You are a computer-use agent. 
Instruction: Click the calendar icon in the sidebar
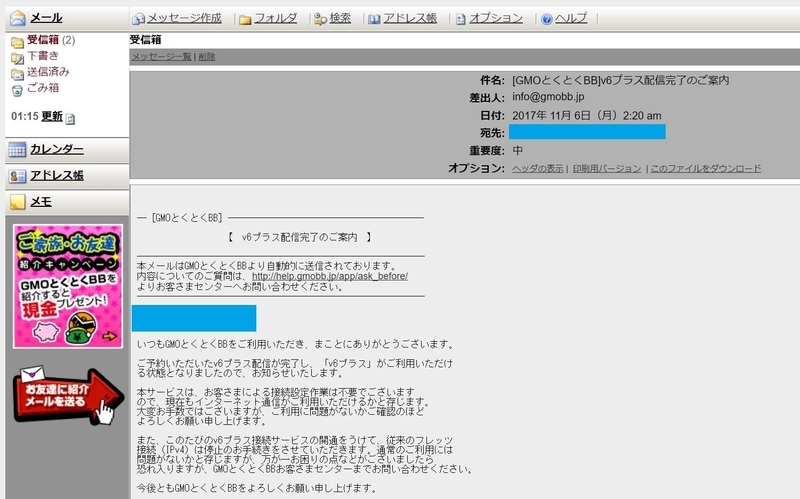pyautogui.click(x=17, y=149)
